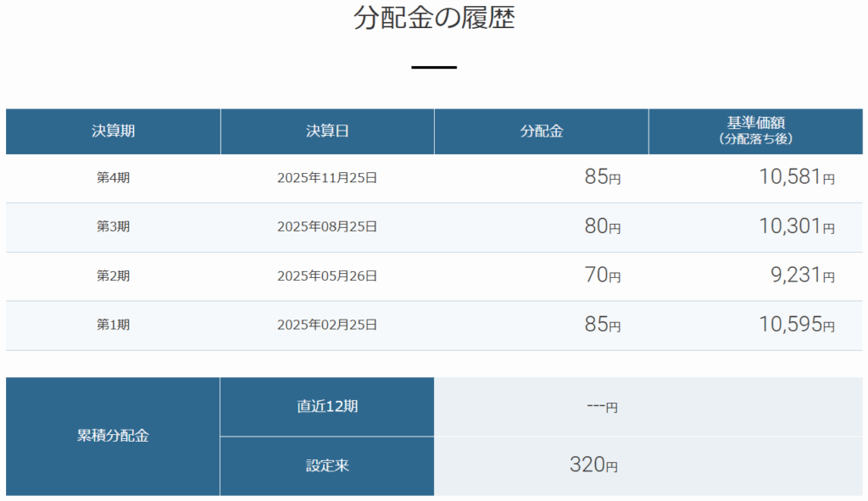This screenshot has height=501, width=868.
Task: Select the date 2025年11月25日
Action: 327,178
